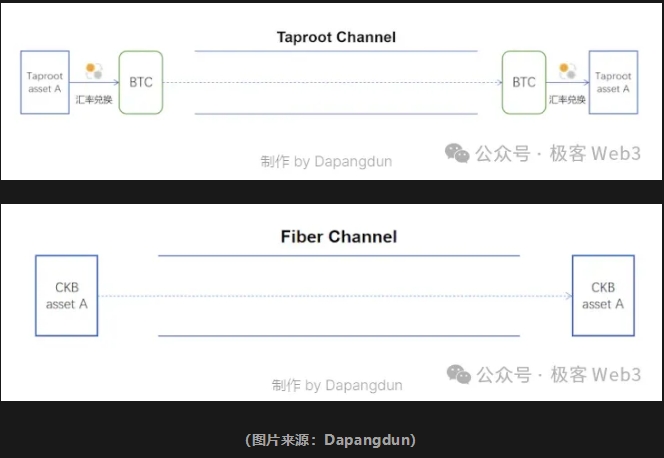Click the right Taproot asset A box

[613, 82]
